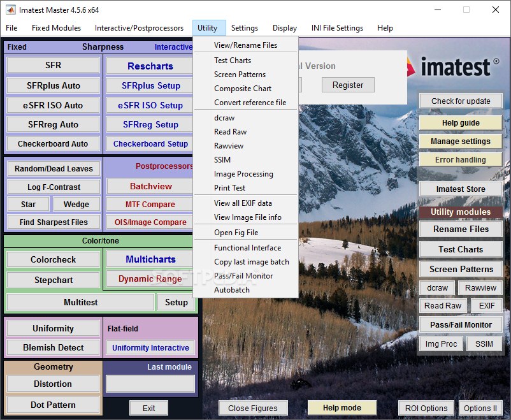
Task: Open SFRplus Setup
Action: [x=150, y=86]
